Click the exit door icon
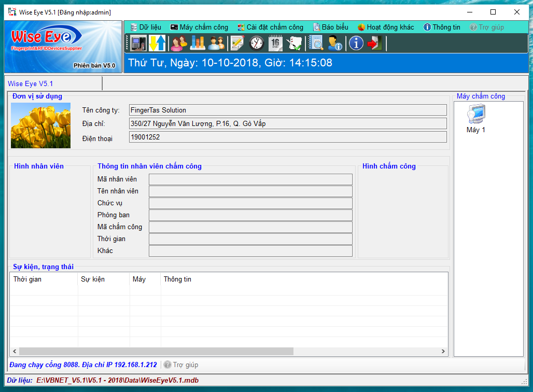 click(x=374, y=43)
